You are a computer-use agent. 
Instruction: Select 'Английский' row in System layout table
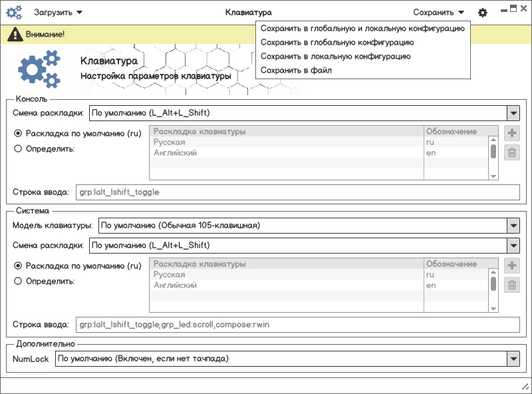(319, 286)
